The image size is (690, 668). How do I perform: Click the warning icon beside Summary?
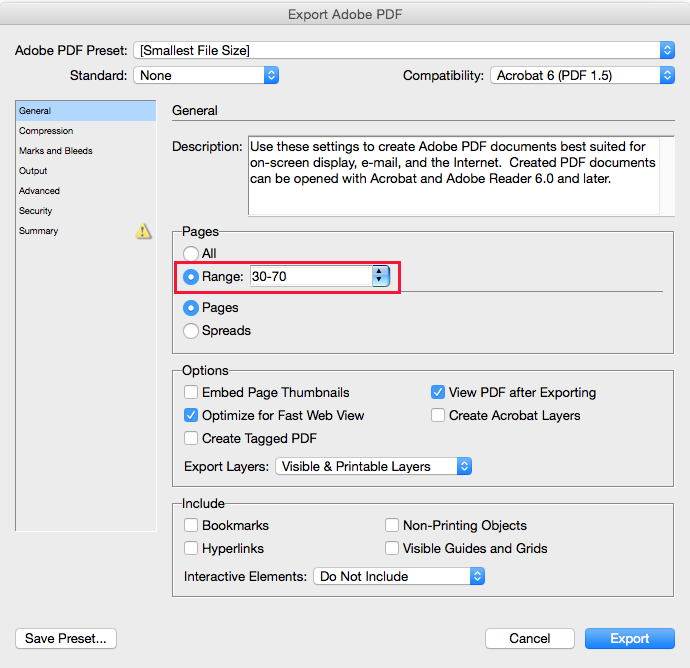tap(144, 231)
